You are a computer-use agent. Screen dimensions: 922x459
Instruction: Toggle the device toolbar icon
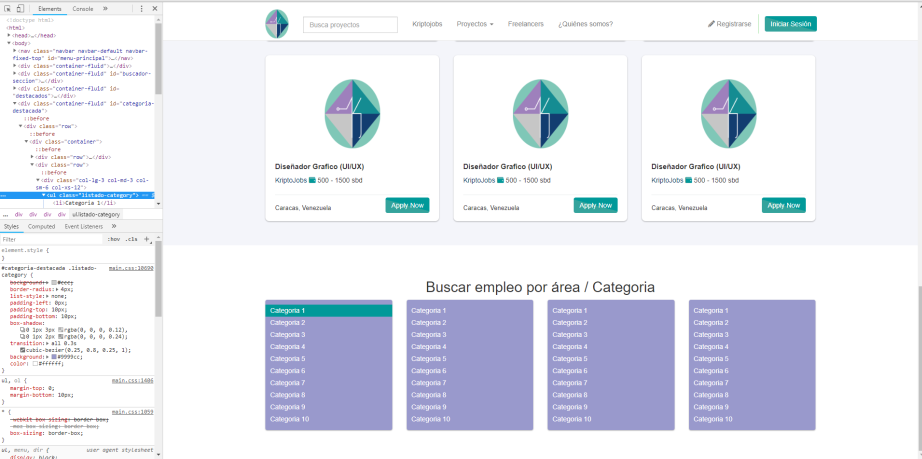point(20,9)
